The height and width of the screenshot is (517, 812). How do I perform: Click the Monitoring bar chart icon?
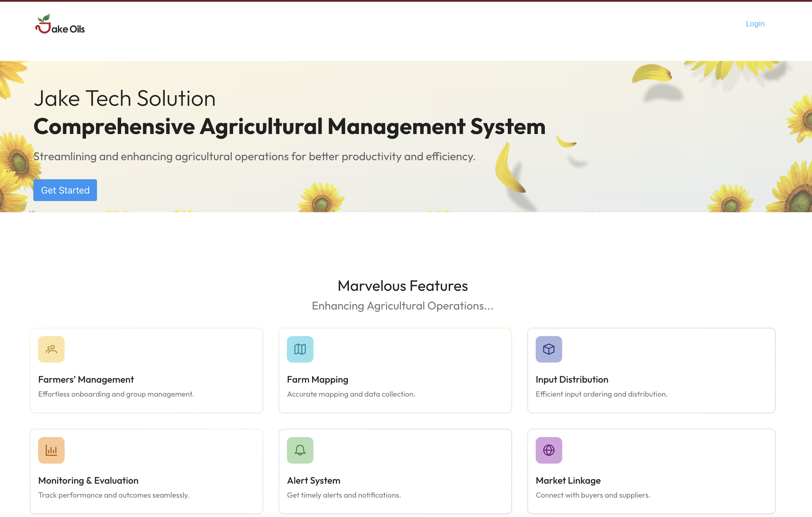click(x=51, y=450)
